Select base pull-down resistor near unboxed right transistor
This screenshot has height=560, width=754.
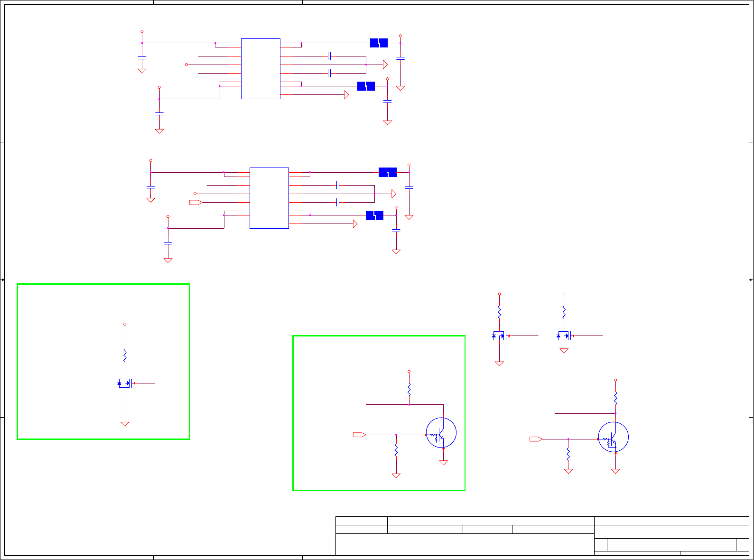[x=568, y=455]
